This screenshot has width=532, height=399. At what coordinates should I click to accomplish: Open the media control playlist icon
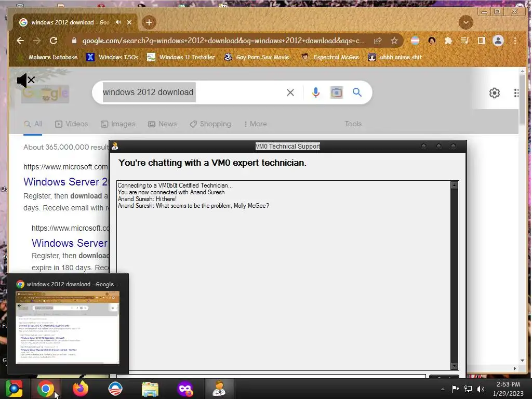(x=465, y=41)
